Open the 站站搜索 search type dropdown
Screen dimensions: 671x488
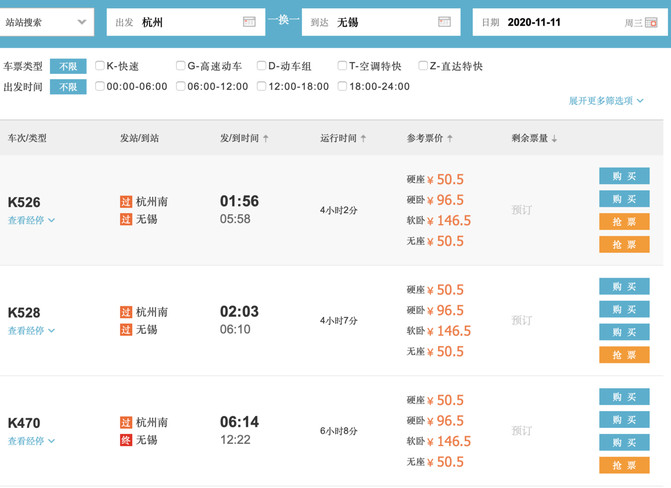45,22
